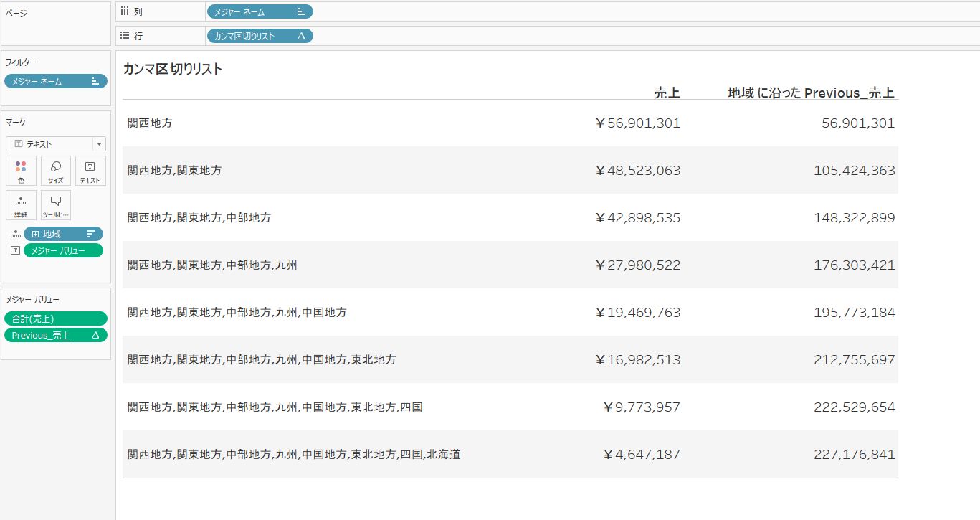The image size is (980, 520).
Task: Click the Color (色) mark card button
Action: 21,171
